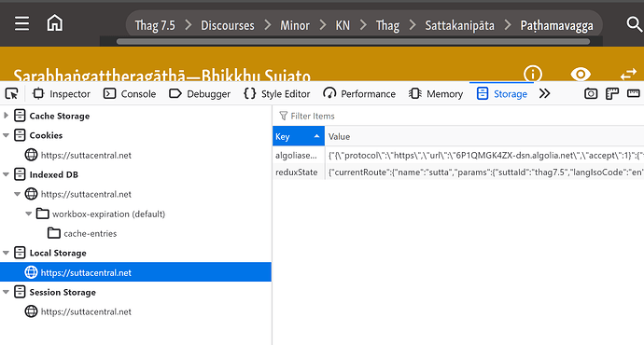This screenshot has height=345, width=644.
Task: Select Session Storage https://suttacentral.net entry
Action: 86,311
